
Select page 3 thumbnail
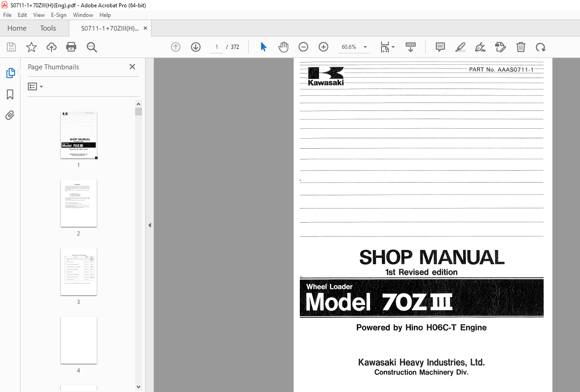click(78, 272)
